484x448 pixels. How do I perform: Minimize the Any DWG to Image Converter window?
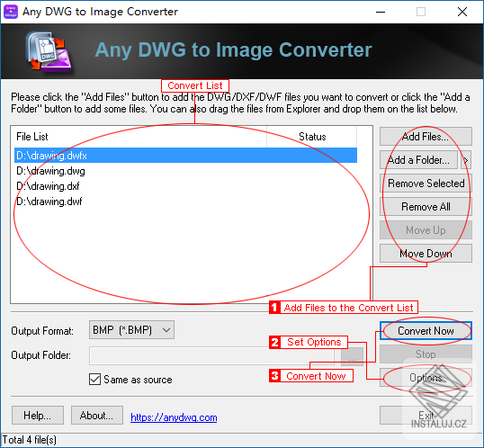point(381,12)
